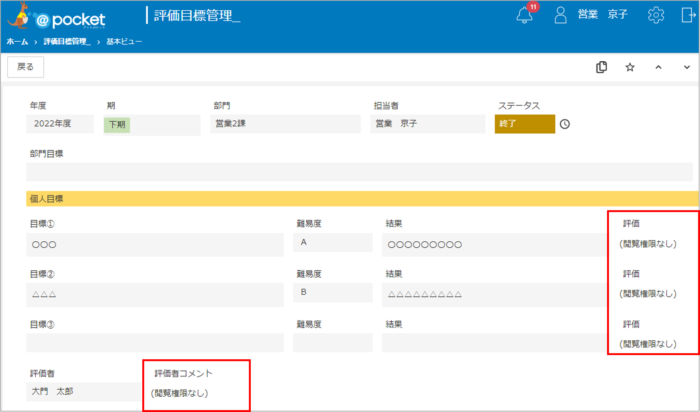Open 評価目標管理_ breadcrumb link
Screen dimensions: 700x412
pyautogui.click(x=67, y=42)
